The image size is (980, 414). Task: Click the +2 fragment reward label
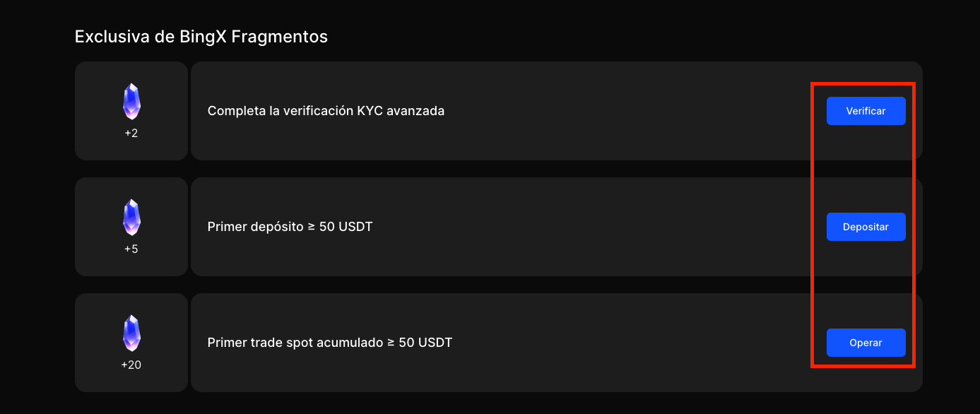pyautogui.click(x=131, y=133)
